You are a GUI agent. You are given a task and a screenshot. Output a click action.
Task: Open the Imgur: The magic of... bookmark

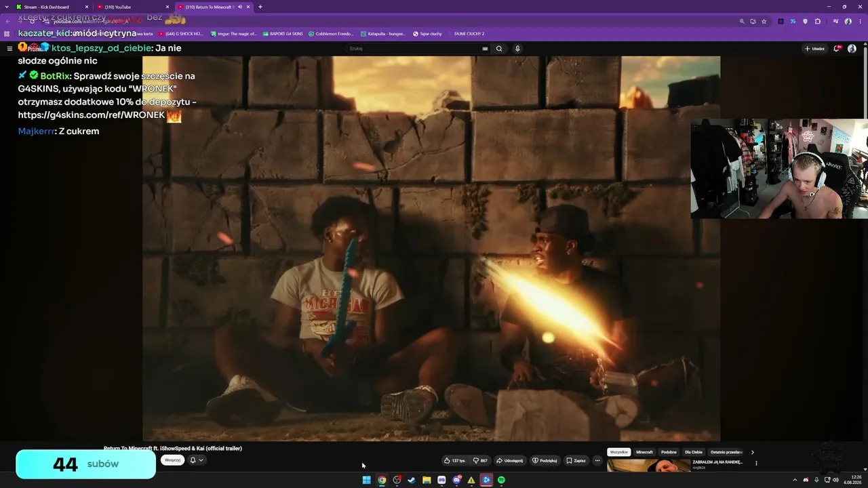[x=233, y=33]
